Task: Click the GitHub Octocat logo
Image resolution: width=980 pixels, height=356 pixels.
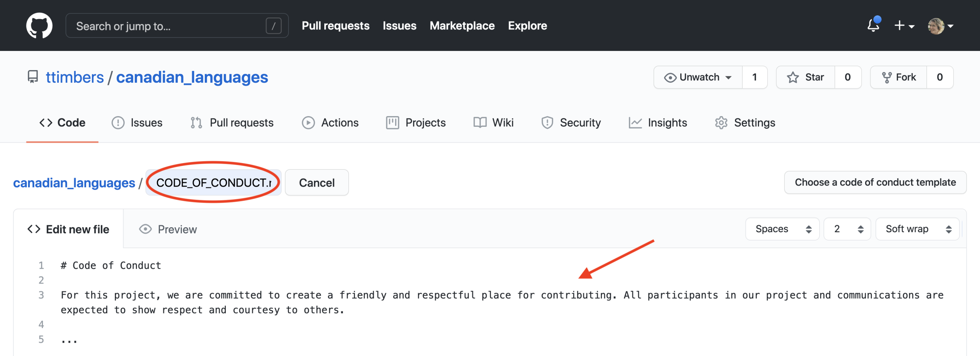Action: [39, 26]
